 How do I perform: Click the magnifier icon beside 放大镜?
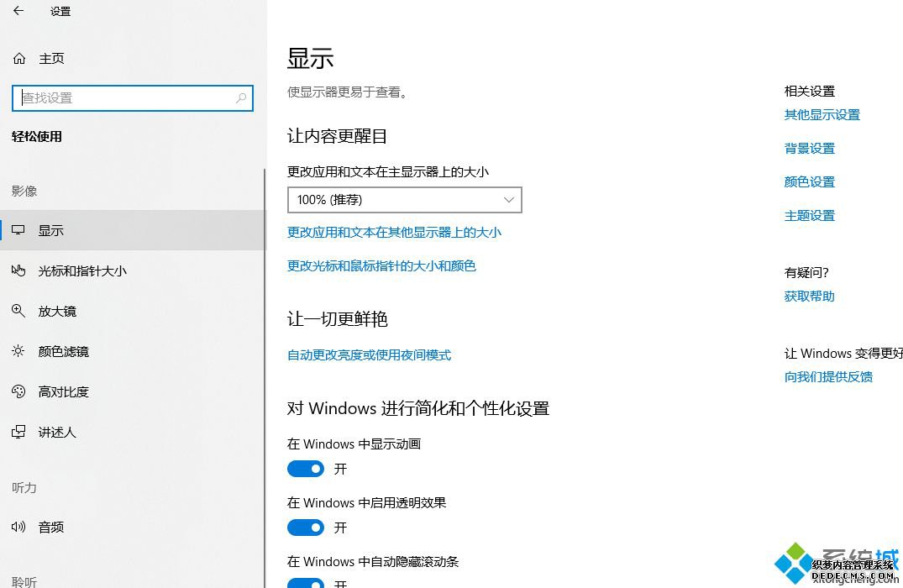point(18,311)
